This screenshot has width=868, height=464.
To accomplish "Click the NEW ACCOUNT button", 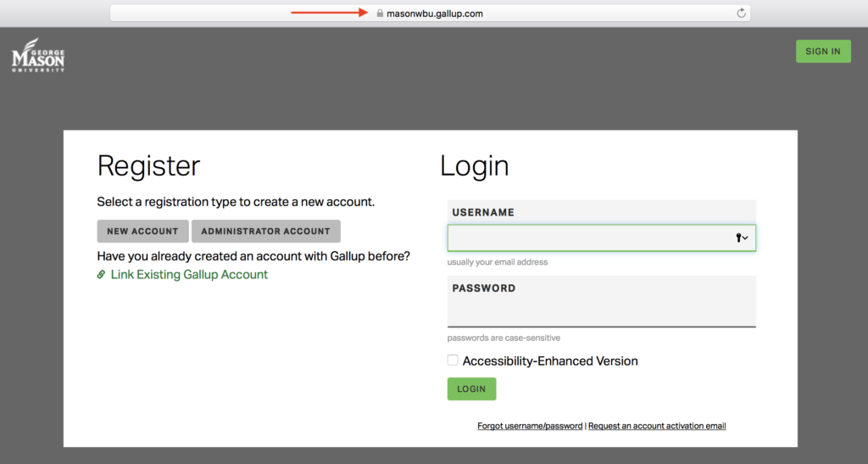I will 142,232.
